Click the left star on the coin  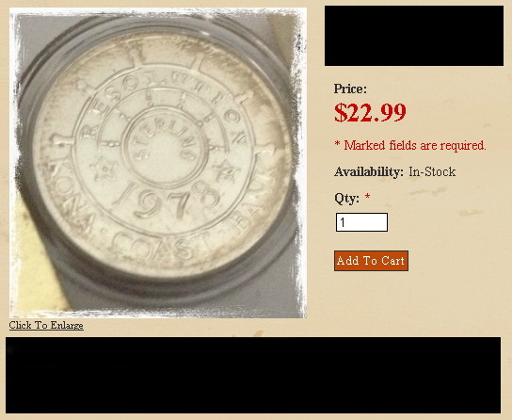pyautogui.click(x=104, y=168)
